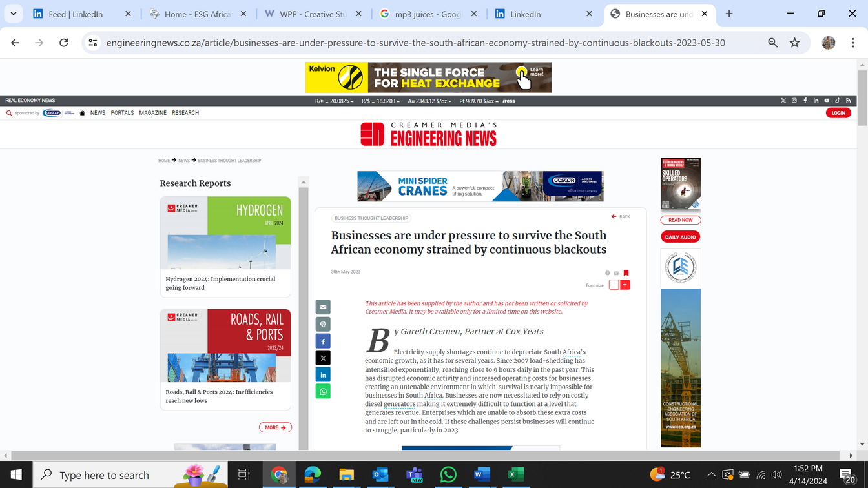Open the RSS feed icon in header
Viewport: 868px width, 488px height.
tap(849, 101)
